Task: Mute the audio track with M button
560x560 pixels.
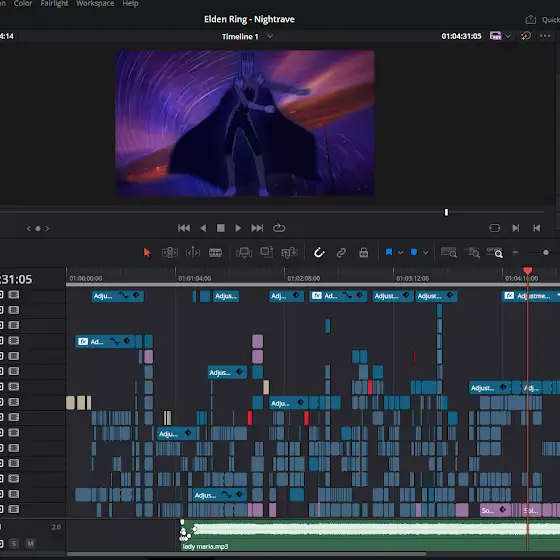Action: coord(30,544)
